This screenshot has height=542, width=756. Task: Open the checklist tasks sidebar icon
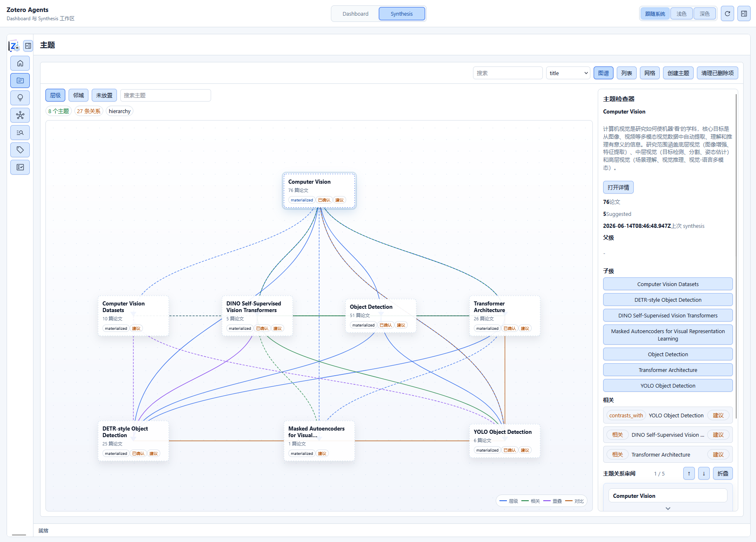point(20,167)
